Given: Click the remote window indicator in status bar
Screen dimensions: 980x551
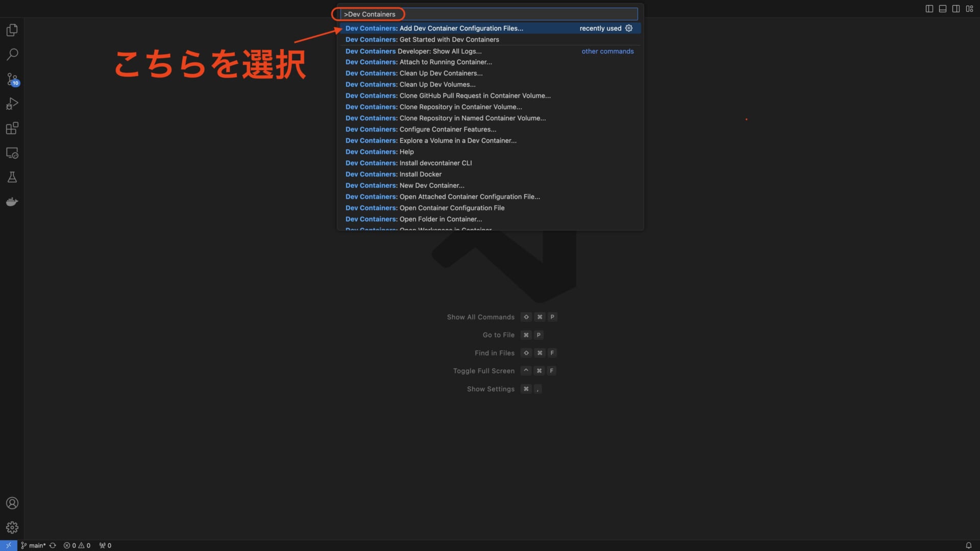Looking at the screenshot, I should tap(8, 545).
